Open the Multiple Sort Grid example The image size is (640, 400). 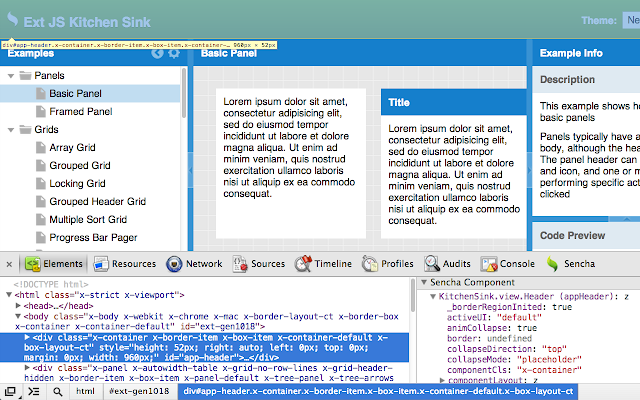[x=88, y=219]
